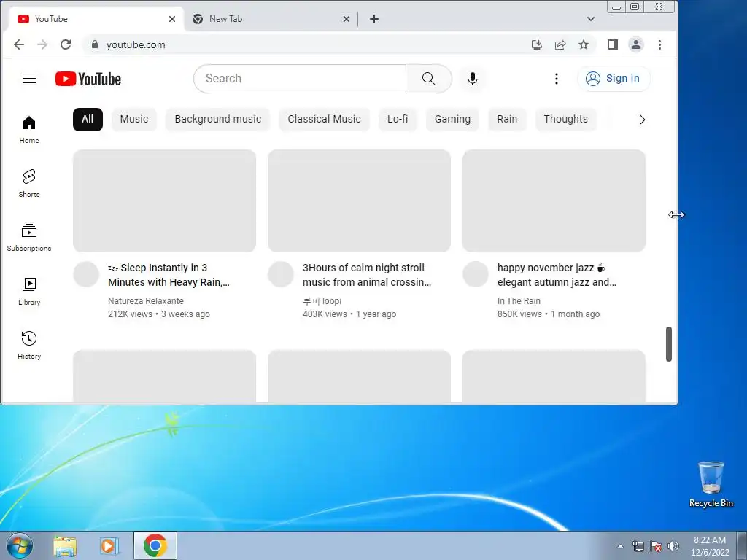Select the Classical Music chip
This screenshot has width=747, height=560.
pos(324,119)
